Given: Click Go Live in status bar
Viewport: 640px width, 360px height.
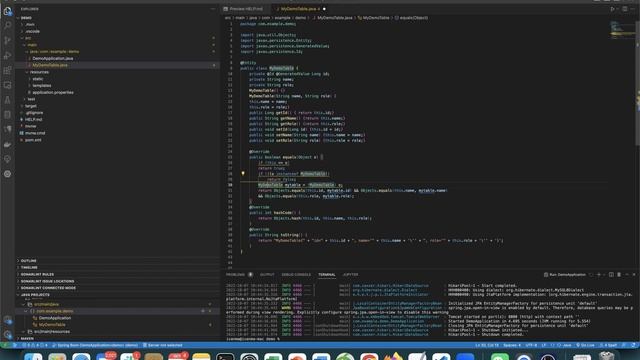Looking at the screenshot, I should (x=585, y=345).
